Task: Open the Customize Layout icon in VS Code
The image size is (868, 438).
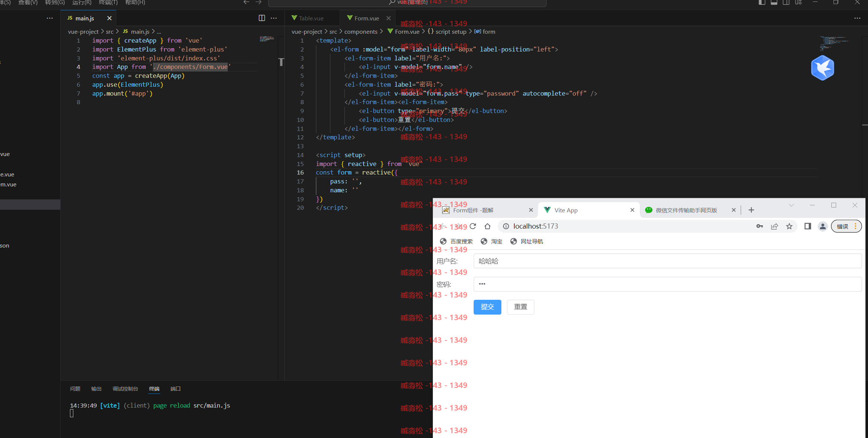Action: [798, 2]
